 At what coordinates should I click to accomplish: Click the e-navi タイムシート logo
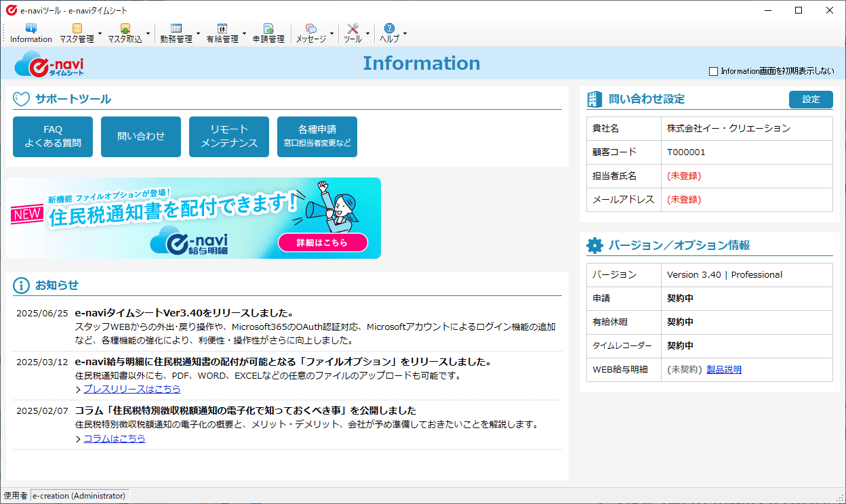49,64
